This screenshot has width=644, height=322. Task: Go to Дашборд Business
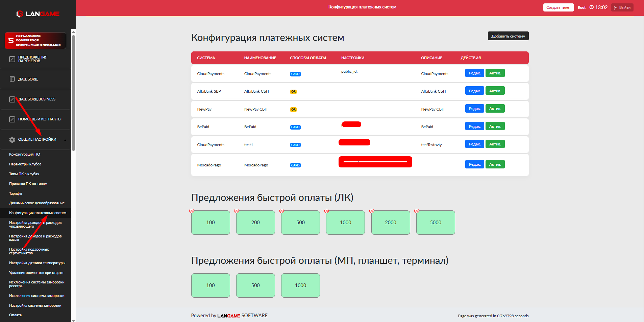tap(37, 99)
